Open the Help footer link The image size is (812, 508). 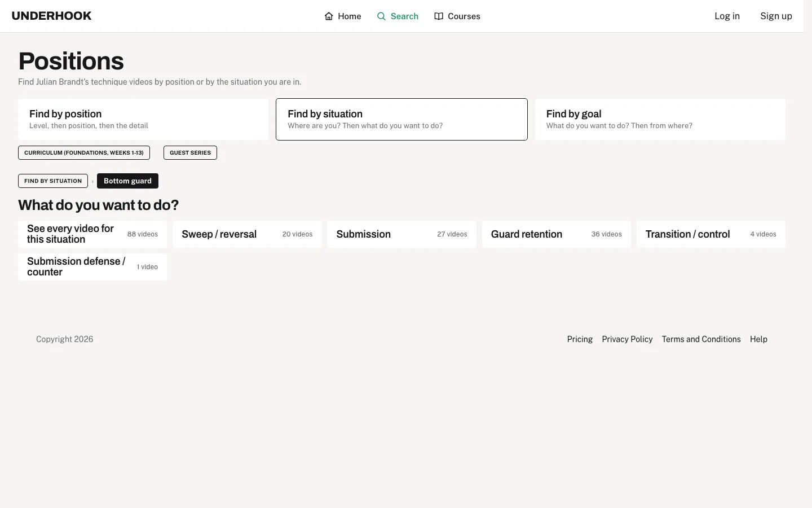click(758, 339)
